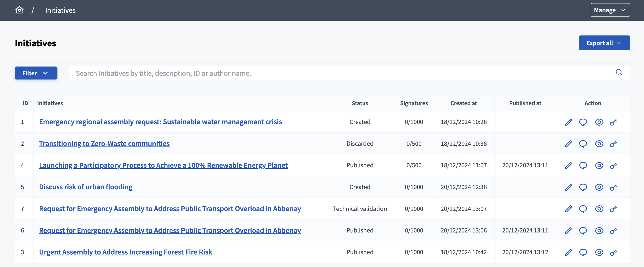Select the Initiatives breadcrumb item
Image resolution: width=644 pixels, height=267 pixels.
[x=60, y=10]
